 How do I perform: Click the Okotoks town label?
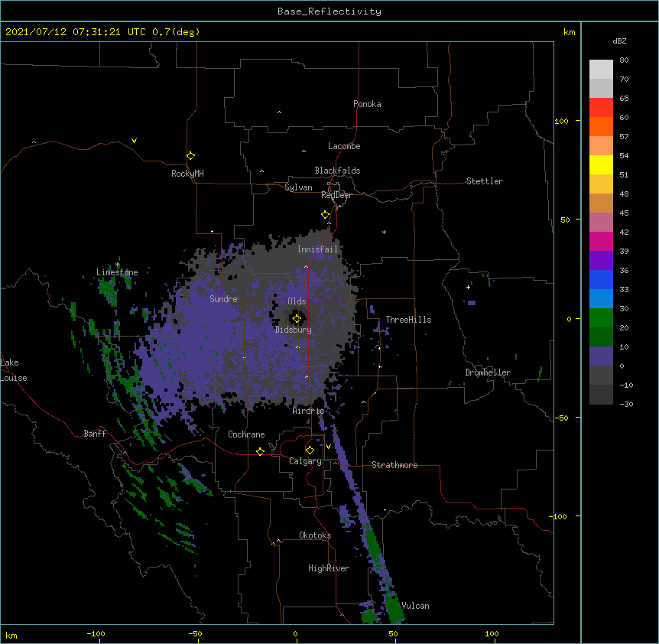click(x=315, y=535)
